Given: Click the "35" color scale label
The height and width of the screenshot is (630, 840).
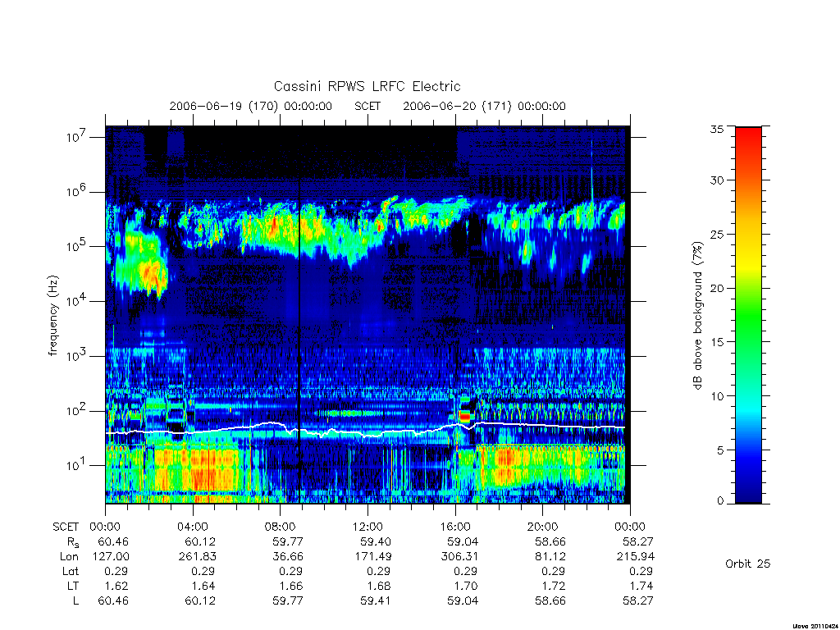Looking at the screenshot, I should tap(717, 129).
